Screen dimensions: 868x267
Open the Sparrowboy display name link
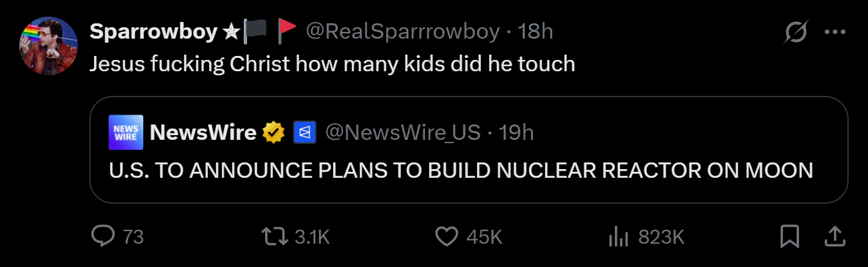(x=154, y=31)
